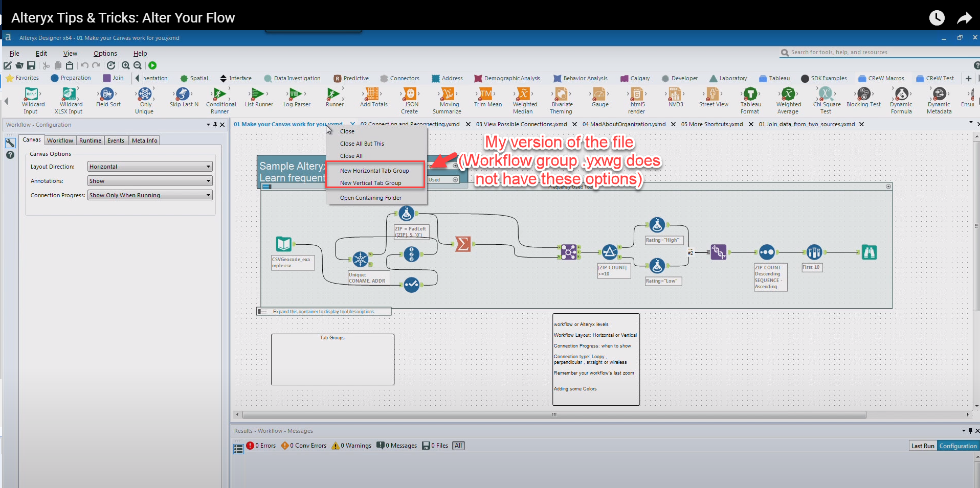The width and height of the screenshot is (980, 488).
Task: Open the Predictive tool category
Action: pos(351,78)
